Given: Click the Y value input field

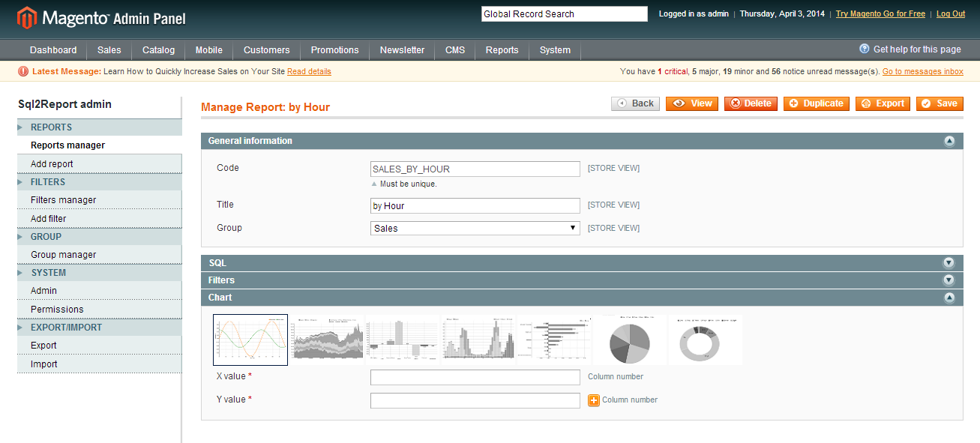Looking at the screenshot, I should tap(475, 400).
